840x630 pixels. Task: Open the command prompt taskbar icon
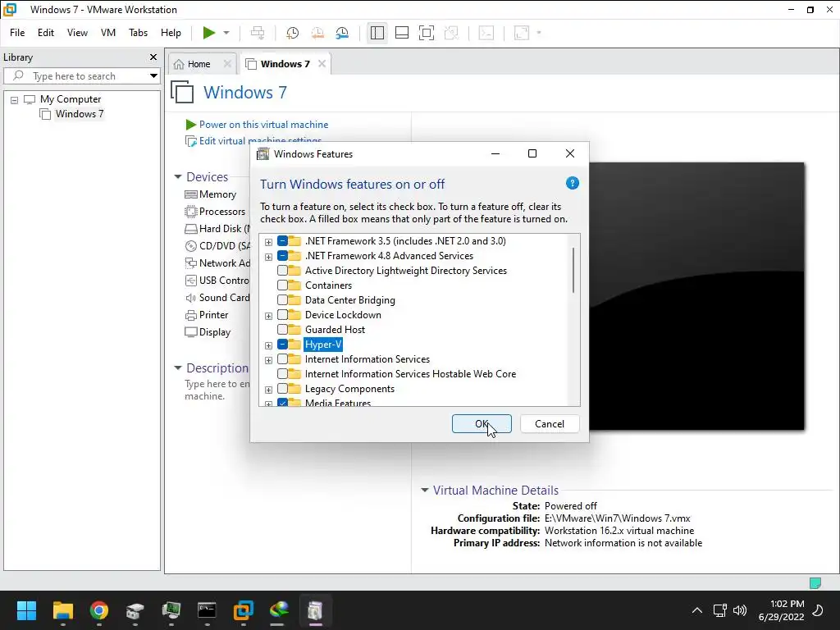[207, 610]
